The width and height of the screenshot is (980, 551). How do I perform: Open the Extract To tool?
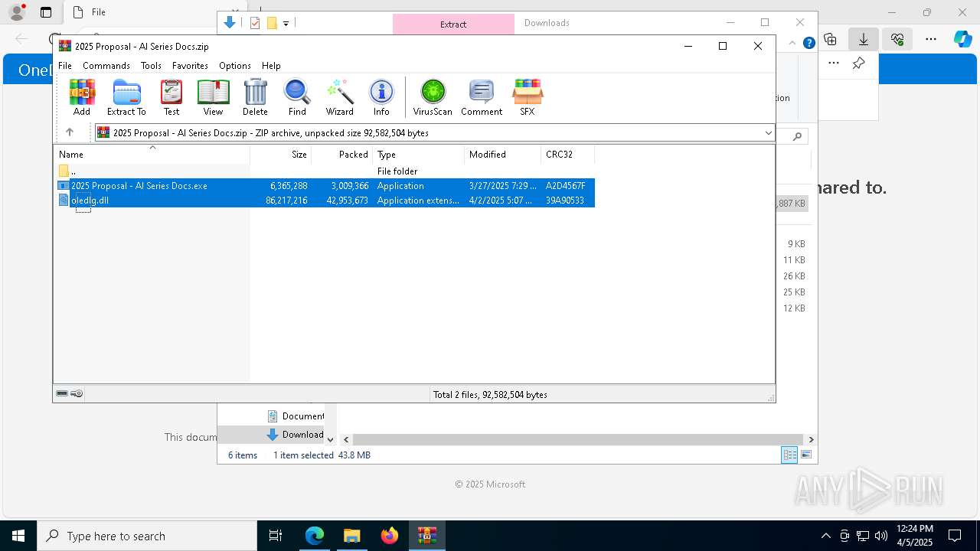pyautogui.click(x=126, y=97)
